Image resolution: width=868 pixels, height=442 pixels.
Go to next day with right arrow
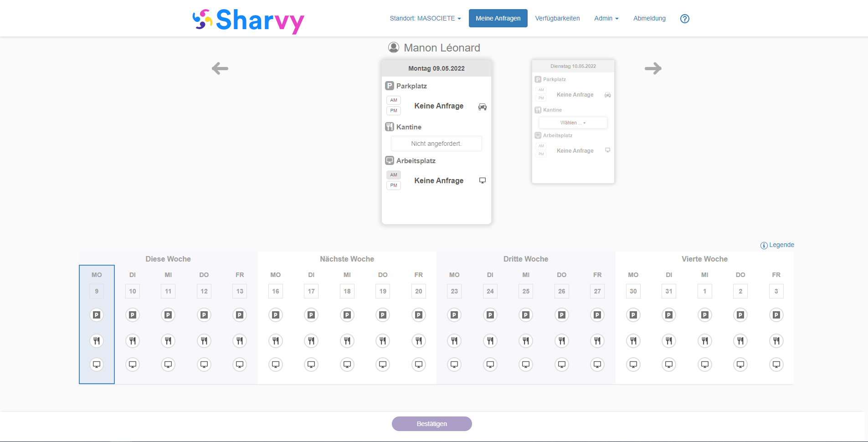[653, 68]
